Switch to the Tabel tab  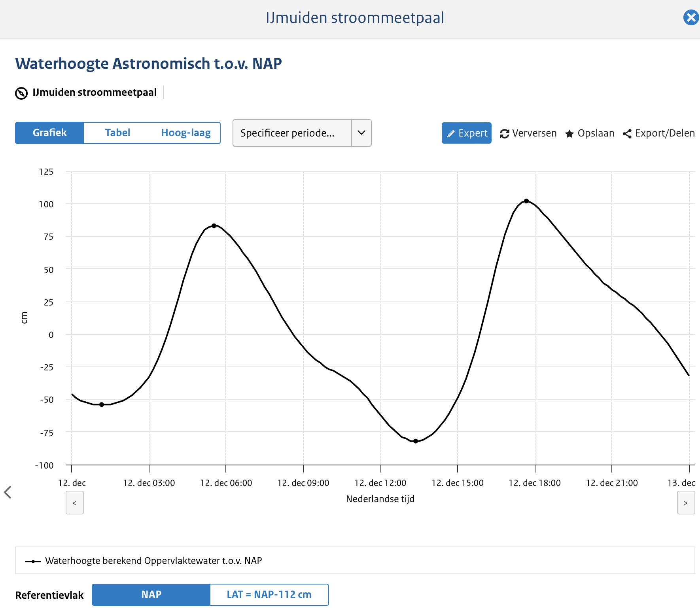(x=117, y=133)
